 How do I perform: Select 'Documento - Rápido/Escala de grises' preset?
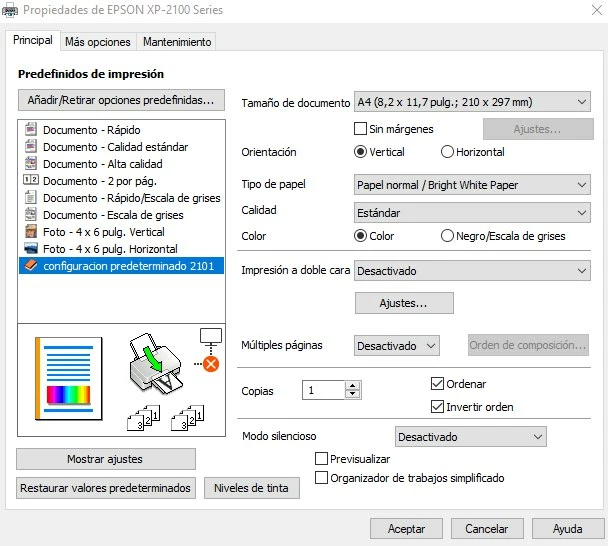[121, 198]
